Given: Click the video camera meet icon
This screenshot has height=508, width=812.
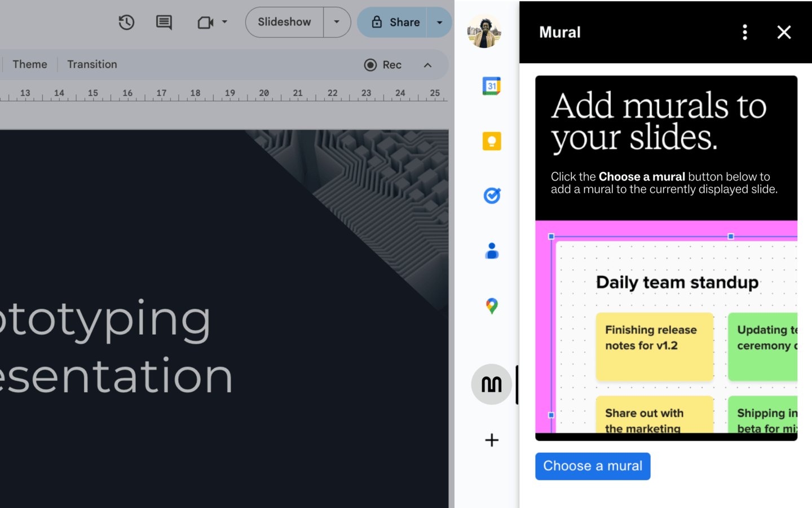Looking at the screenshot, I should coord(205,23).
